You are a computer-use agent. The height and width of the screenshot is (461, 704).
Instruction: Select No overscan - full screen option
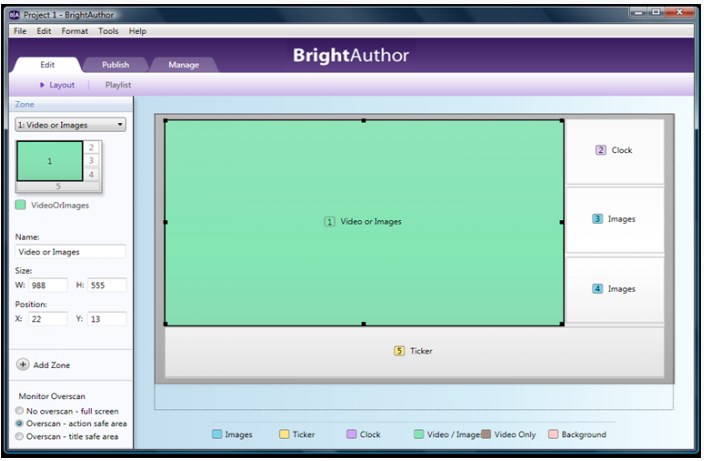click(x=19, y=411)
